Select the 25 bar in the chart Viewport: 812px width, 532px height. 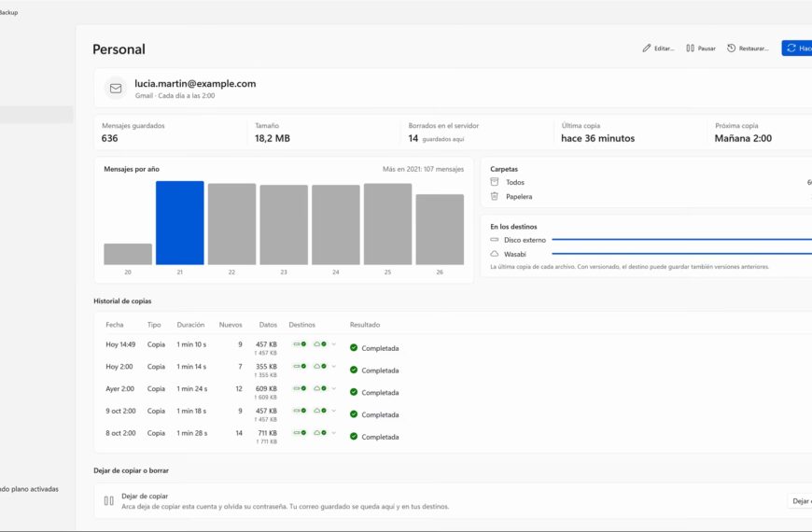coord(388,224)
